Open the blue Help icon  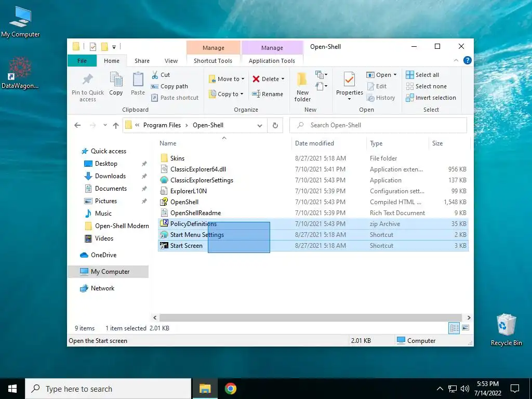point(467,60)
